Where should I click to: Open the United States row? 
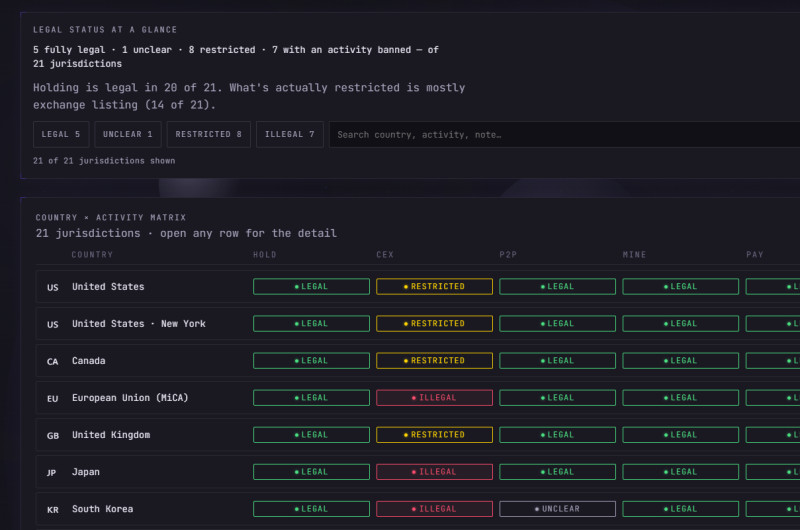coord(418,287)
